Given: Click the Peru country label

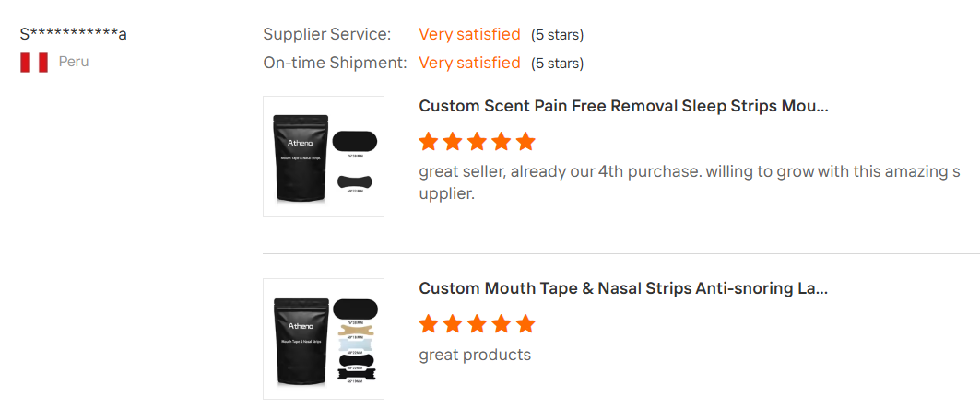Looking at the screenshot, I should pyautogui.click(x=74, y=62).
